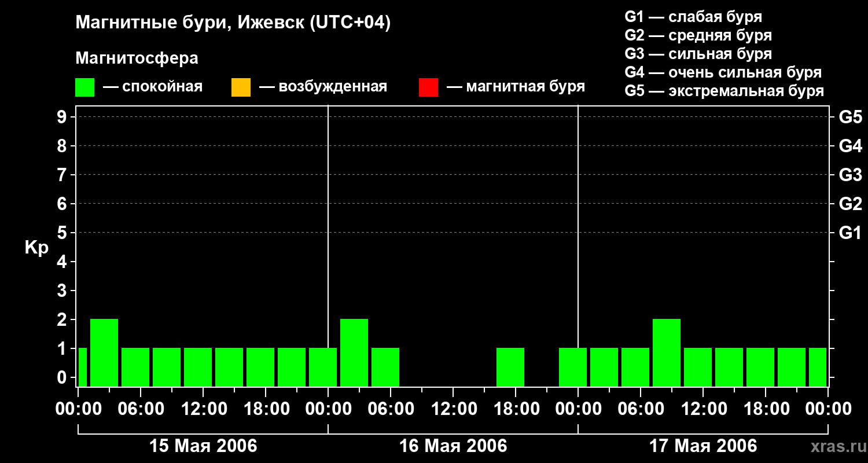868x463 pixels.
Task: Click the 06:00 time label above 16 Мая 2006
Action: 391,409
